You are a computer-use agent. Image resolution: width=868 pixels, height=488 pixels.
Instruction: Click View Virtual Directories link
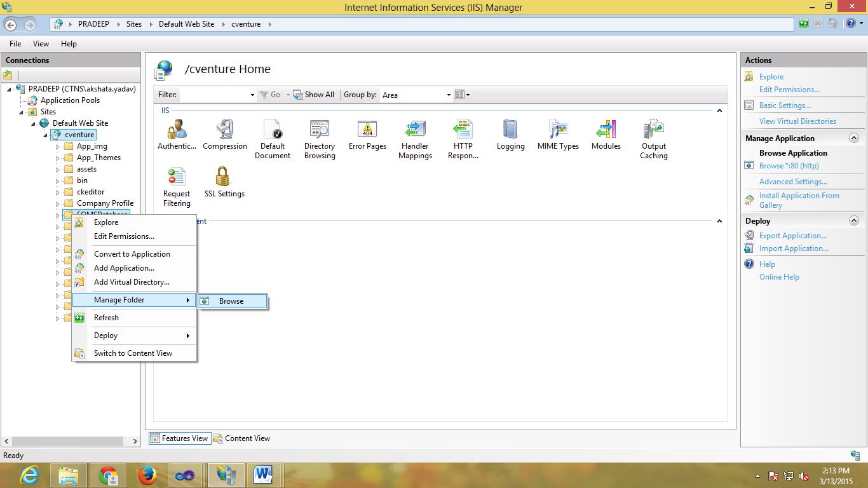tap(797, 121)
